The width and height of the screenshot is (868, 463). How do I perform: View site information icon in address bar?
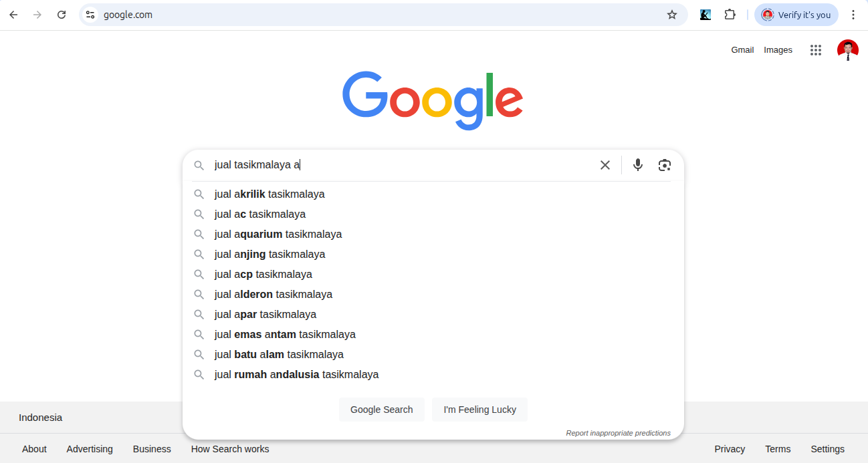90,15
